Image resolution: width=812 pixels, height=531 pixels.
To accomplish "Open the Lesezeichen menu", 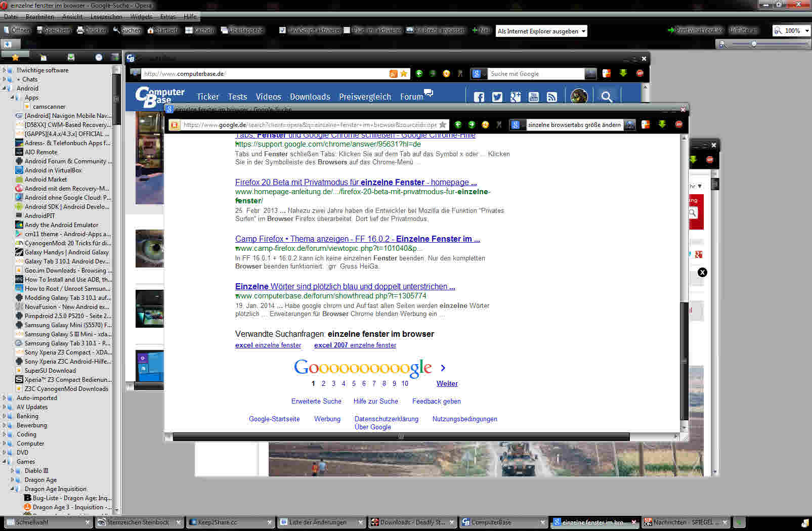I will click(106, 17).
